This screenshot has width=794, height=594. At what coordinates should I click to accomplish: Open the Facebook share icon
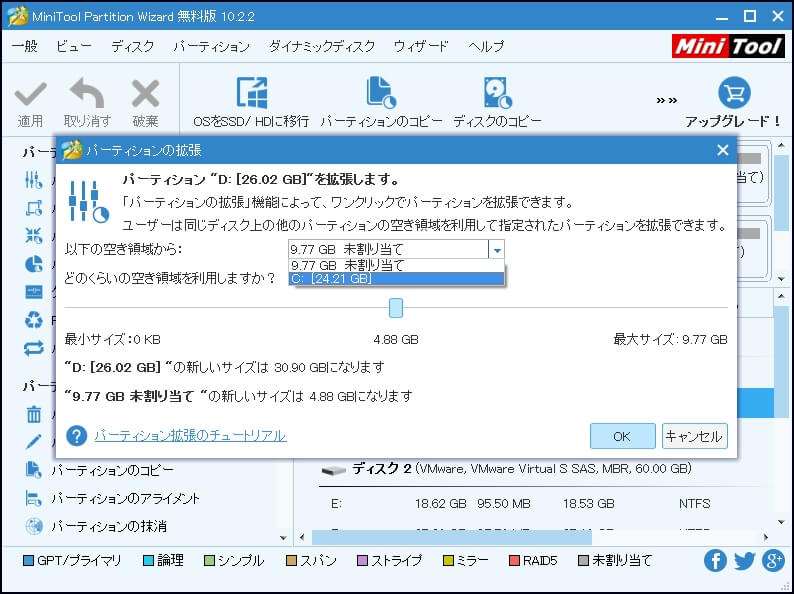point(715,561)
